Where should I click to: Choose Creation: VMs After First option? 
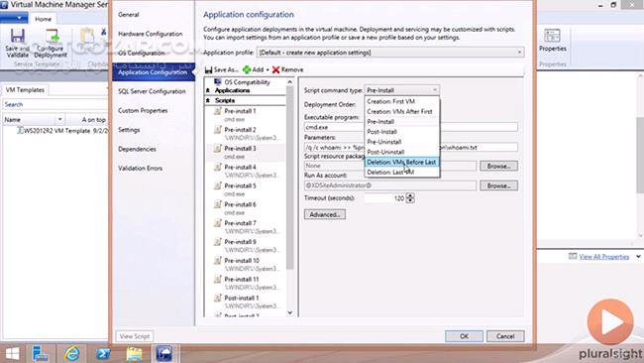click(x=401, y=111)
